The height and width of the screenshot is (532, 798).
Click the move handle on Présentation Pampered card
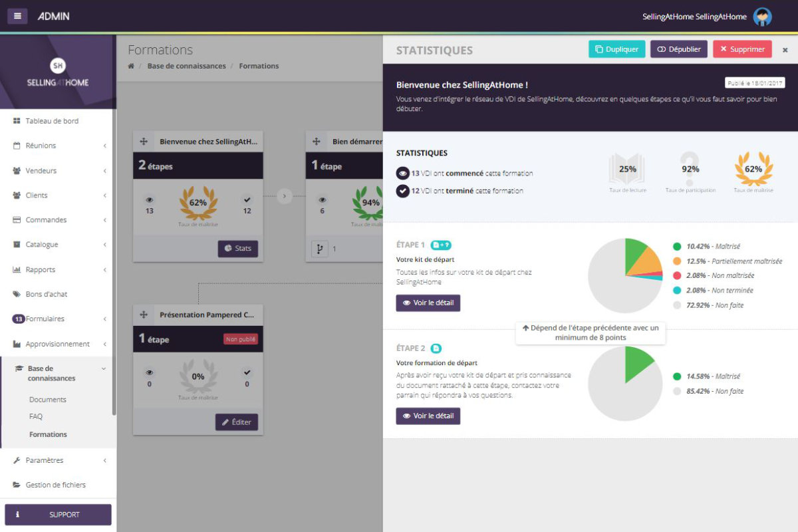[x=144, y=315]
